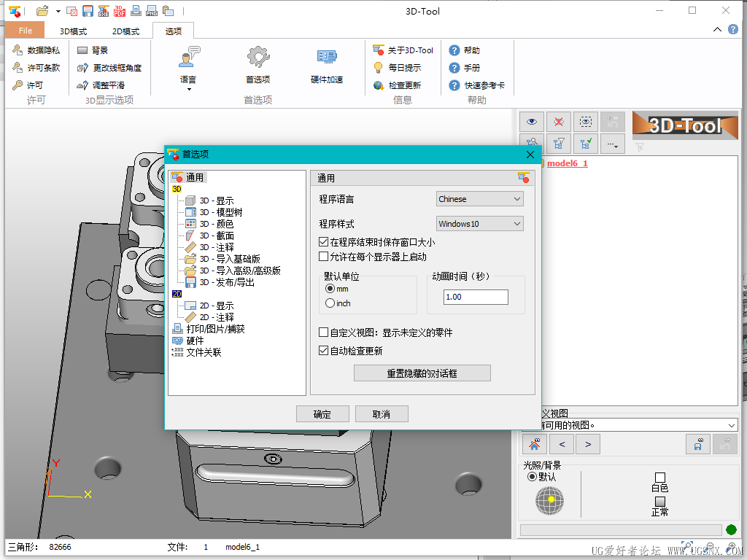The width and height of the screenshot is (747, 560).
Task: Select 2D - 显示 in preferences tree
Action: (209, 306)
